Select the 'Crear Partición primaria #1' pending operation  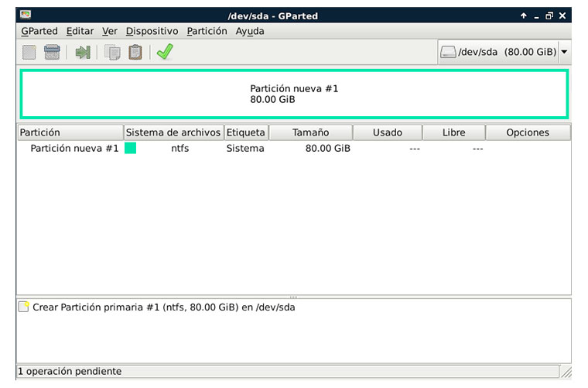[x=164, y=307]
